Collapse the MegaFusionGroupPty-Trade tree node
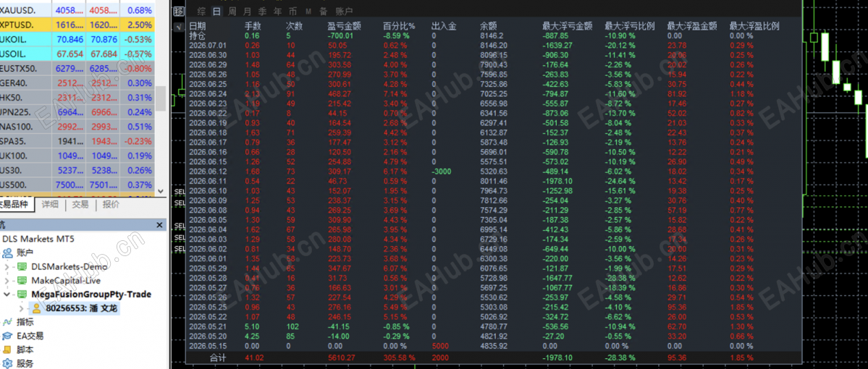Screen dimensions: 868x369 [x=7, y=294]
